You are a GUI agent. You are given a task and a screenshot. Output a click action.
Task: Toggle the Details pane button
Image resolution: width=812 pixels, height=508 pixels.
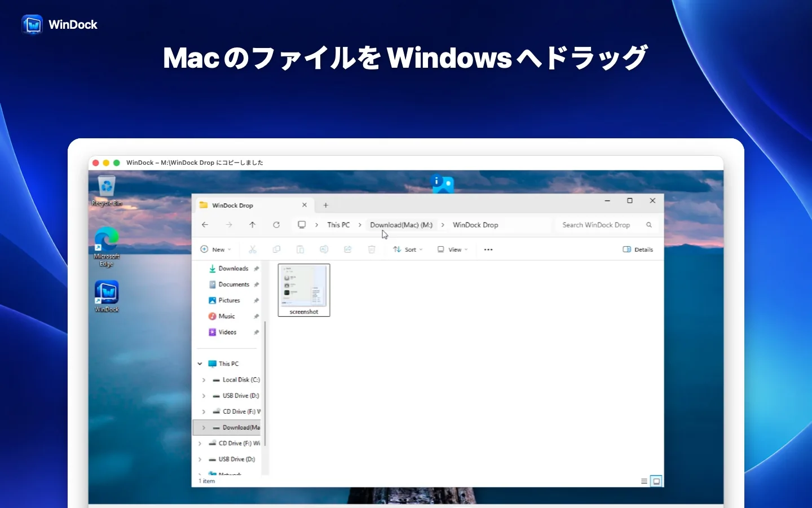[x=638, y=249]
